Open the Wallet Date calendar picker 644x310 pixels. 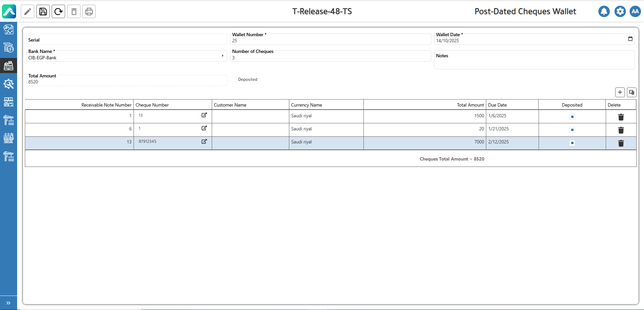pos(630,39)
